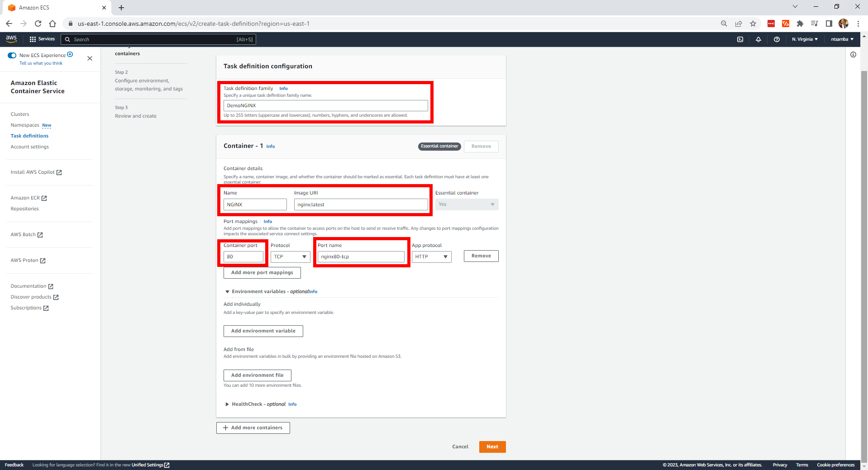Click the orange extension icon in toolbar
The image size is (868, 470).
click(786, 24)
